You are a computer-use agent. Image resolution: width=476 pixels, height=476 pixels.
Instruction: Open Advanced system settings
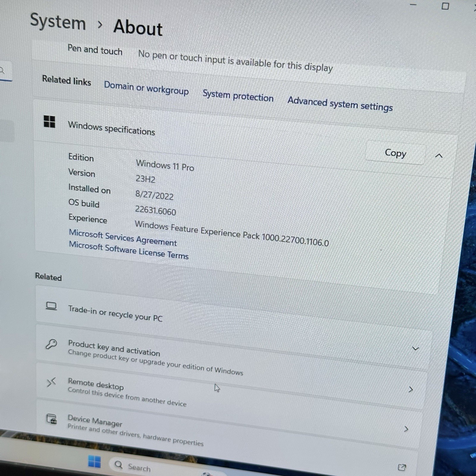tap(340, 104)
